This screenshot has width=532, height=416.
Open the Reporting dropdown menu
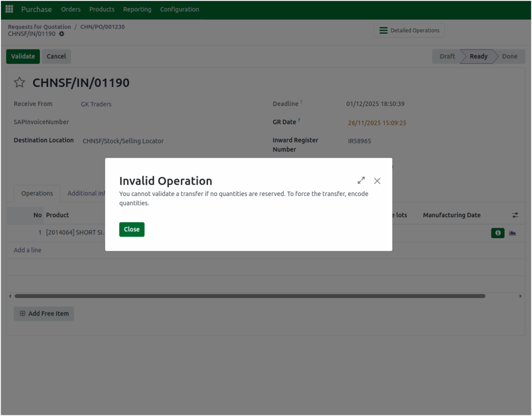click(137, 9)
